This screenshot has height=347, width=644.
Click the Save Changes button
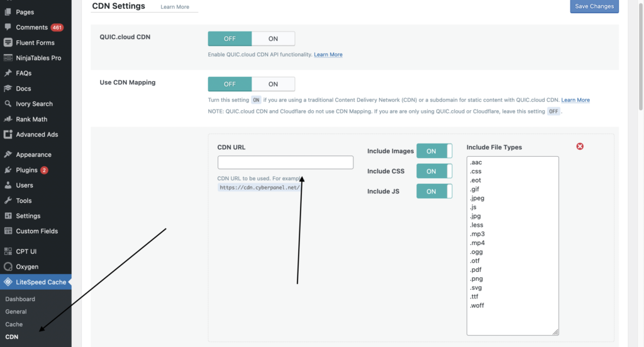point(594,6)
